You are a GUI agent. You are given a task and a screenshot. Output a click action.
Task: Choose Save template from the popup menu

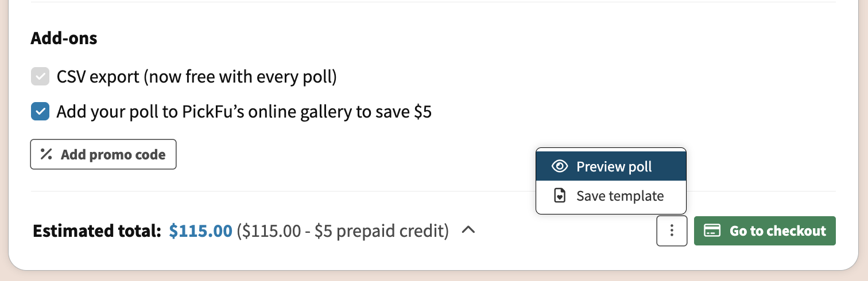click(611, 196)
